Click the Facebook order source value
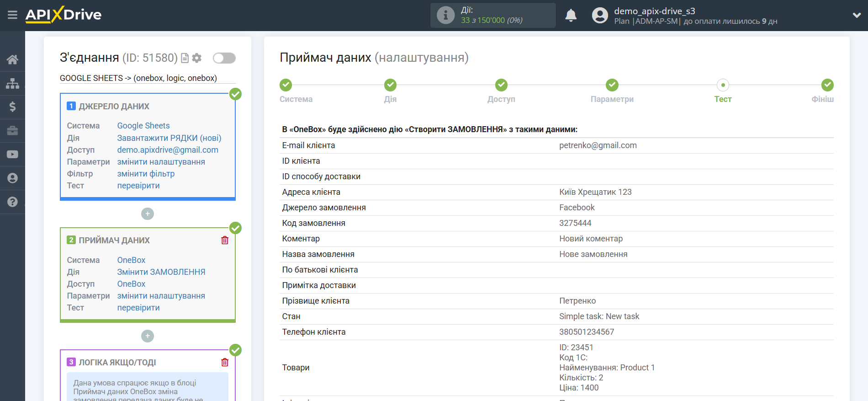 577,208
